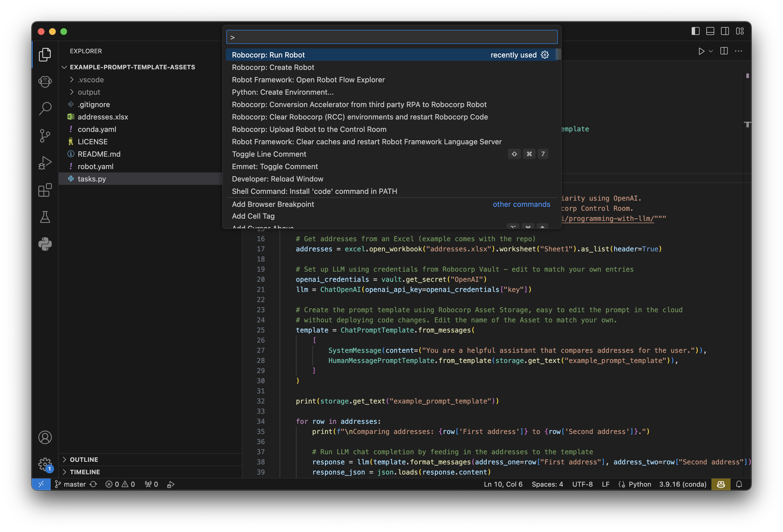Toggle the bottom panel visibility

coord(710,31)
